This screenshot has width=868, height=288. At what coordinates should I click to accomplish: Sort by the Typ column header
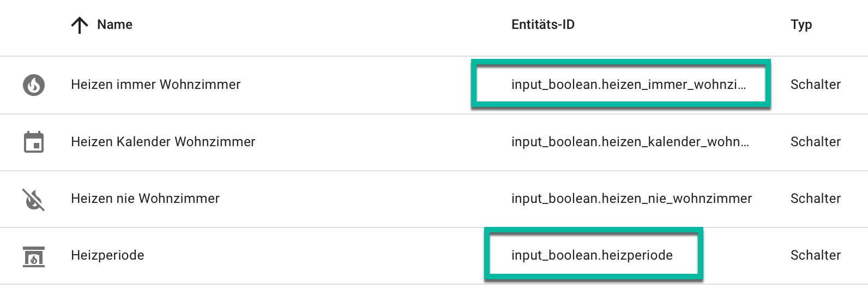pyautogui.click(x=801, y=25)
